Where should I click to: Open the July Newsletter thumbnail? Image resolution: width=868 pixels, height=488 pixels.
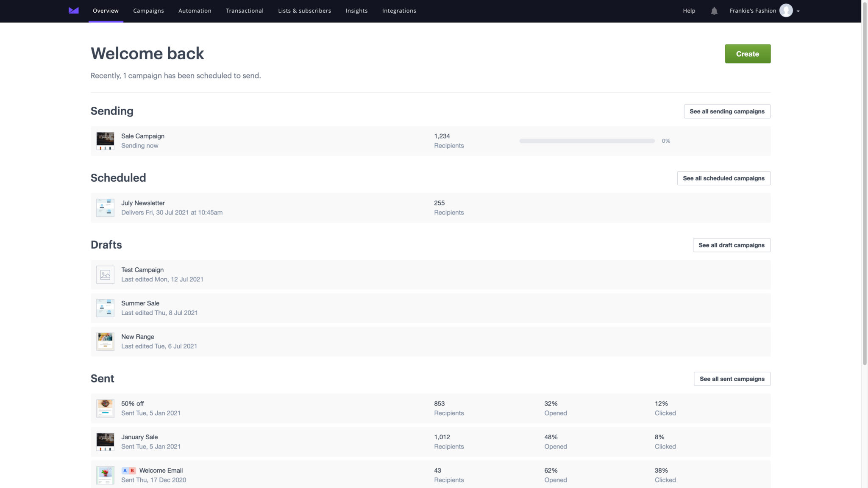[105, 208]
